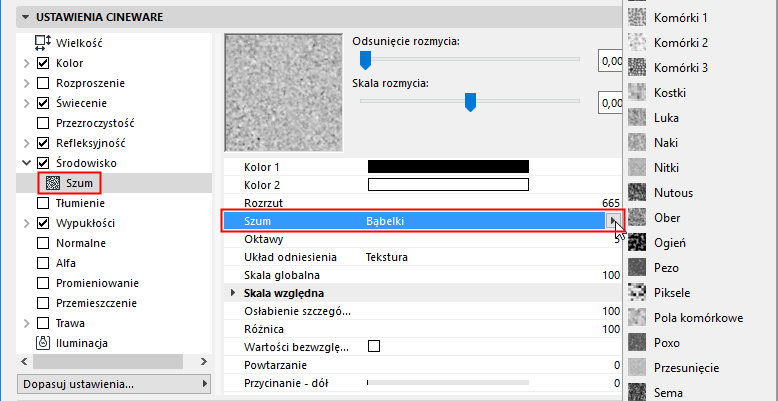
Task: Check the Wartości bezwzględne checkbox
Action: coord(374,346)
